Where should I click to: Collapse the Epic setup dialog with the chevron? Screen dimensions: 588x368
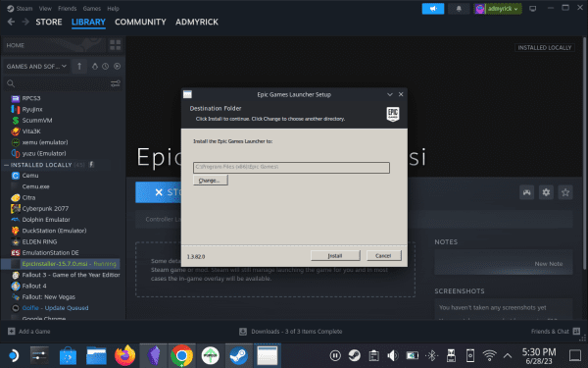coord(390,94)
